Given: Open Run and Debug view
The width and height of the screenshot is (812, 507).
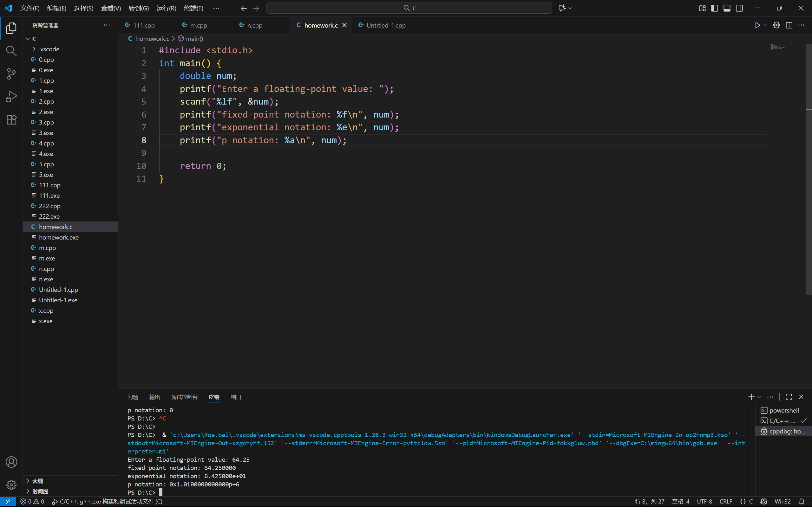Looking at the screenshot, I should coord(11,97).
